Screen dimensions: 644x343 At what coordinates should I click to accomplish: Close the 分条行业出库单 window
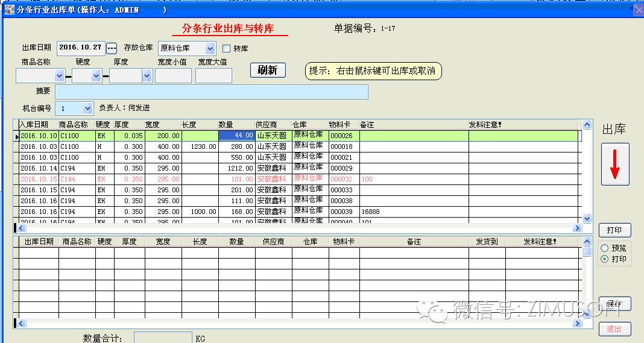(637, 10)
